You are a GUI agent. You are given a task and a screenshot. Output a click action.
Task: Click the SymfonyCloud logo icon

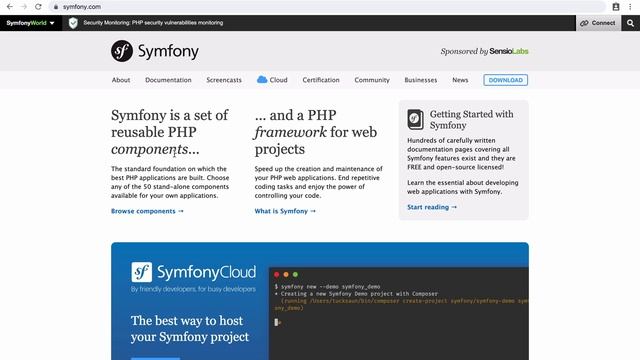[142, 272]
